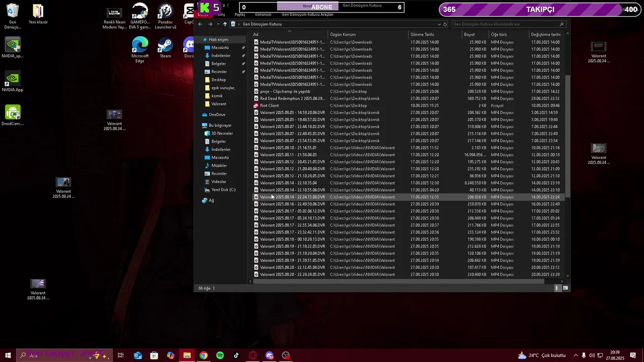Viewport: 644px width, 362px height.
Task: Open Microsoft Store from the taskbar
Action: pos(154,355)
